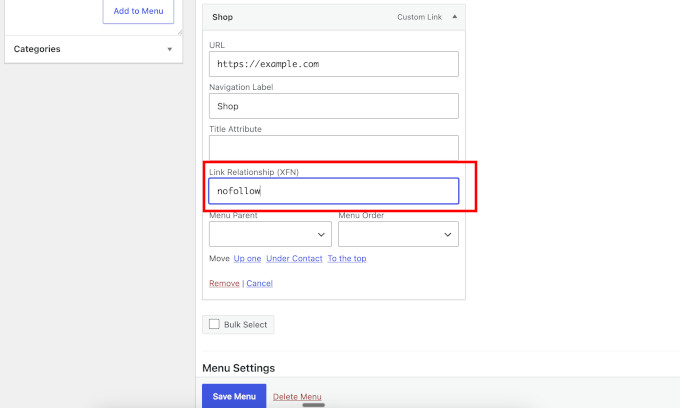Image resolution: width=680 pixels, height=408 pixels.
Task: Cancel editing the Shop item
Action: pyautogui.click(x=259, y=283)
